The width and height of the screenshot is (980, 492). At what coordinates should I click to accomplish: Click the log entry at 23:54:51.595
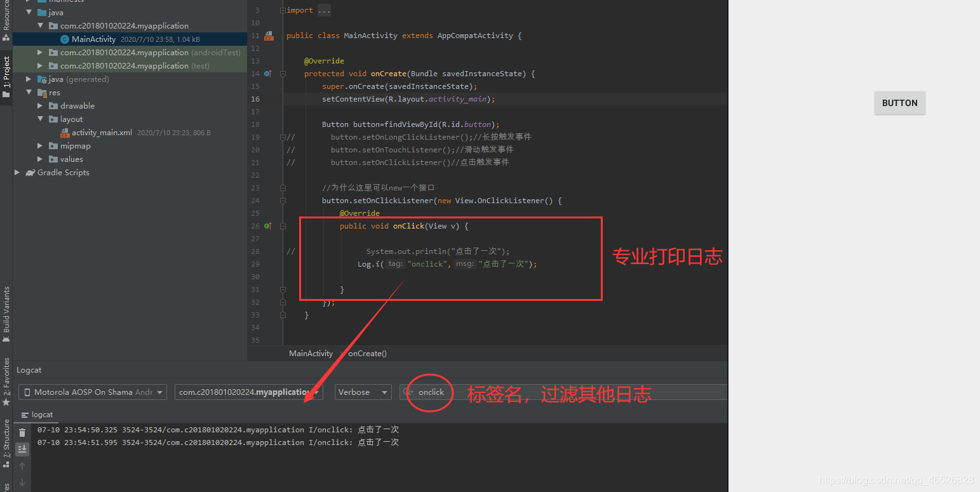[x=218, y=442]
